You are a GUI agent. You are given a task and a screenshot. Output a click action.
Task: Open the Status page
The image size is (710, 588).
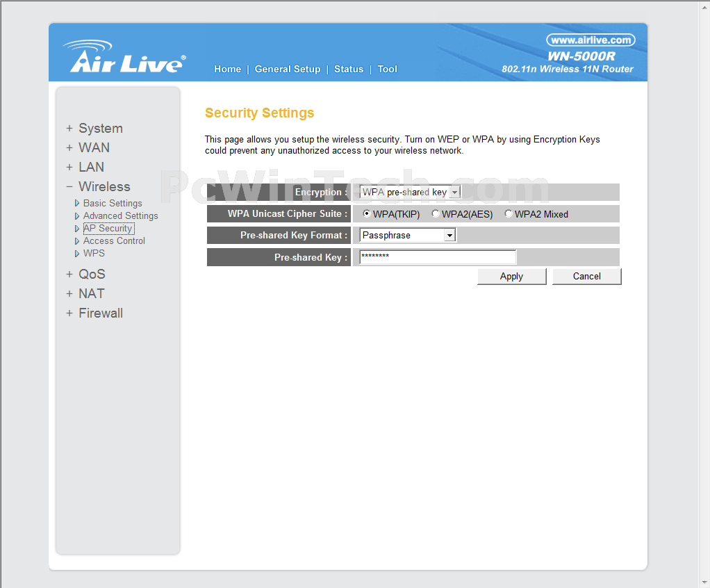pos(349,69)
